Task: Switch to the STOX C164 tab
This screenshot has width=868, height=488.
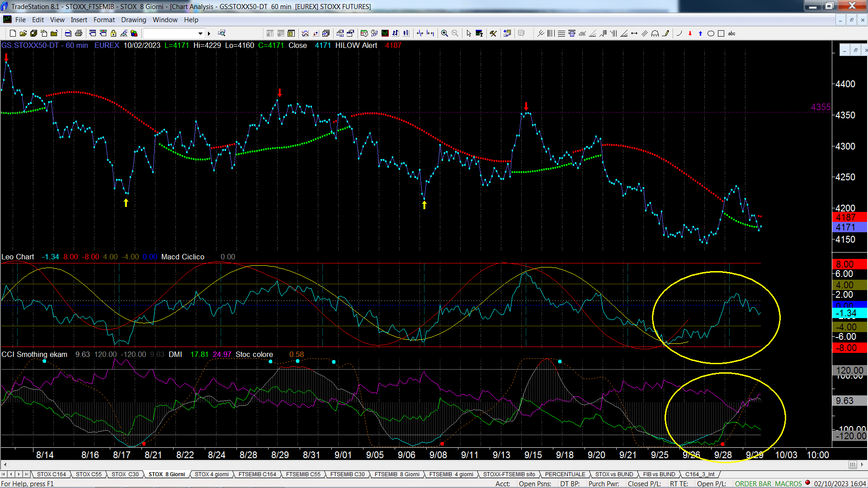Action: pyautogui.click(x=51, y=474)
